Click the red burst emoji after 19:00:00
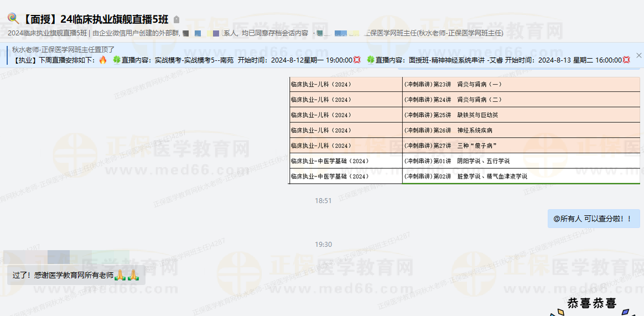Viewport: 644px width, 316px height. click(x=357, y=60)
